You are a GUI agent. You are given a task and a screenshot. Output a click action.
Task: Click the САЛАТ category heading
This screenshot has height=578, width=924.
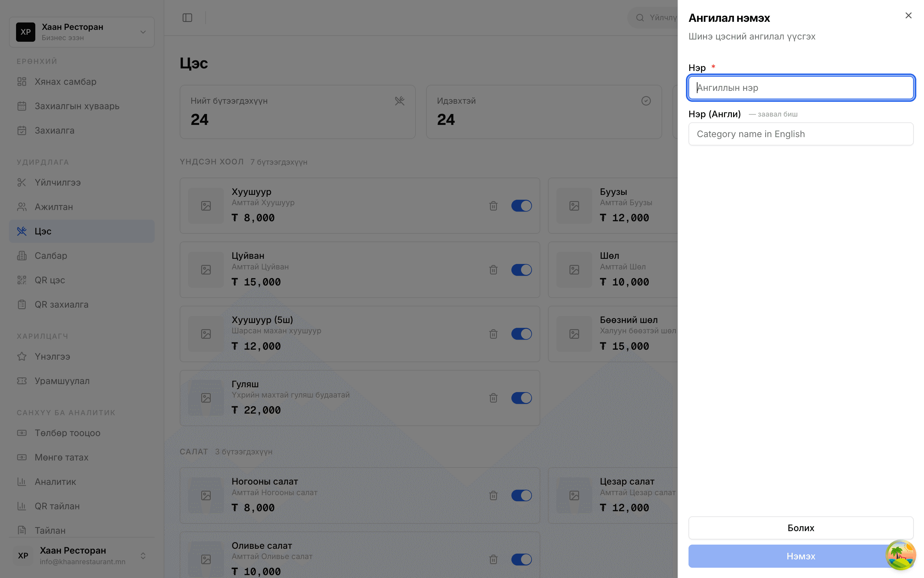(x=194, y=451)
